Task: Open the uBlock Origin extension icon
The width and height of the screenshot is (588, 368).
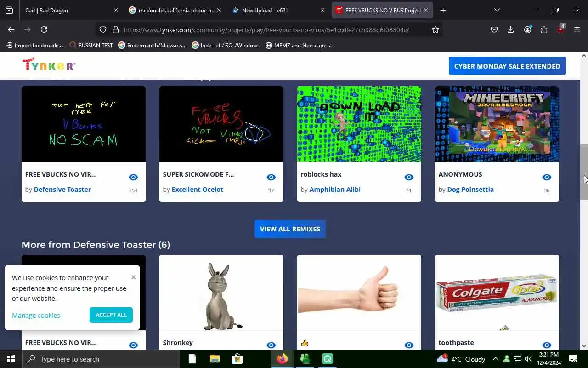Action: [x=560, y=29]
